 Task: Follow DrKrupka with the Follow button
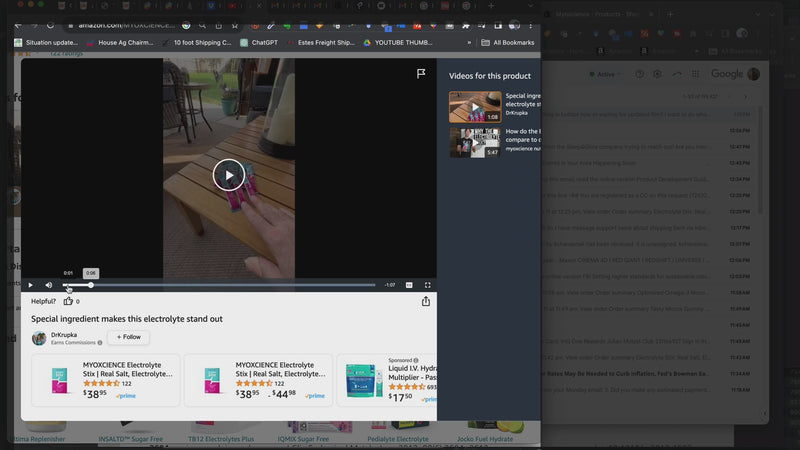(x=130, y=338)
